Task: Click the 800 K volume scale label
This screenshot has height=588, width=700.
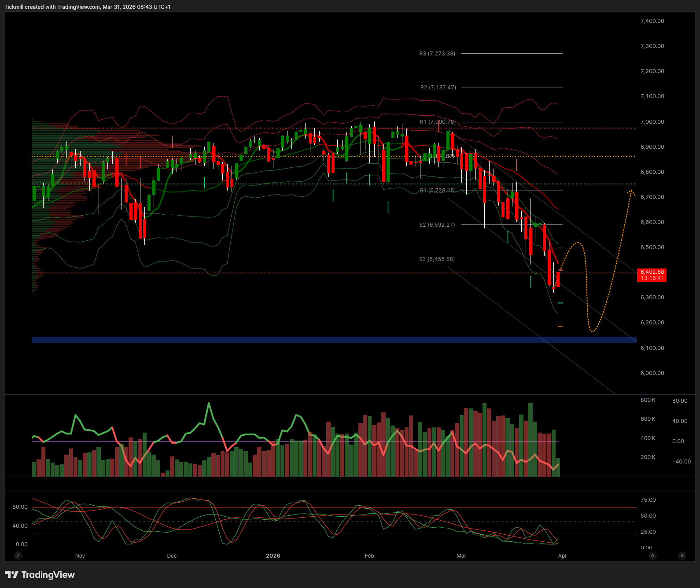Action: [648, 400]
